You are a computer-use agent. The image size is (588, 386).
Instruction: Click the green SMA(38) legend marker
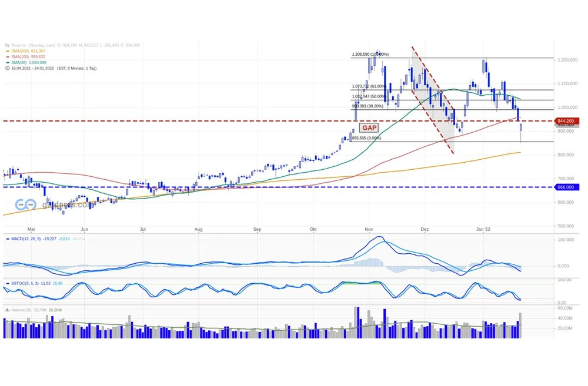(x=7, y=62)
